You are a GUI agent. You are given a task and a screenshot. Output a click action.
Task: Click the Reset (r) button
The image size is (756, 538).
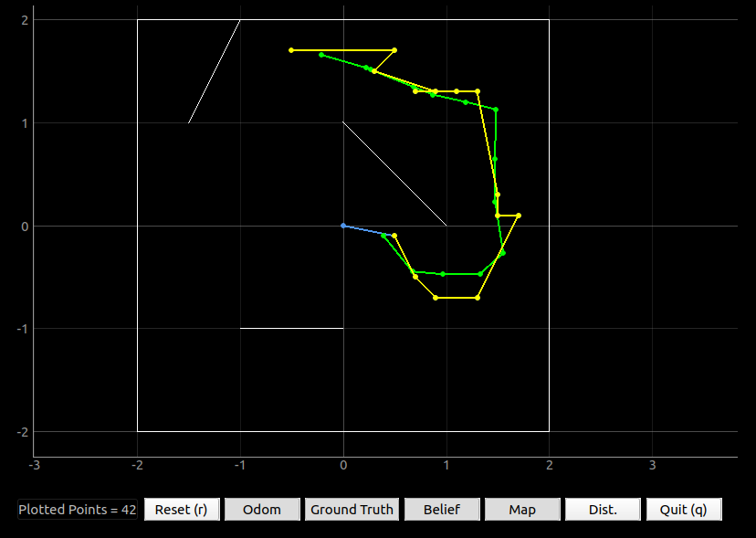(x=182, y=510)
